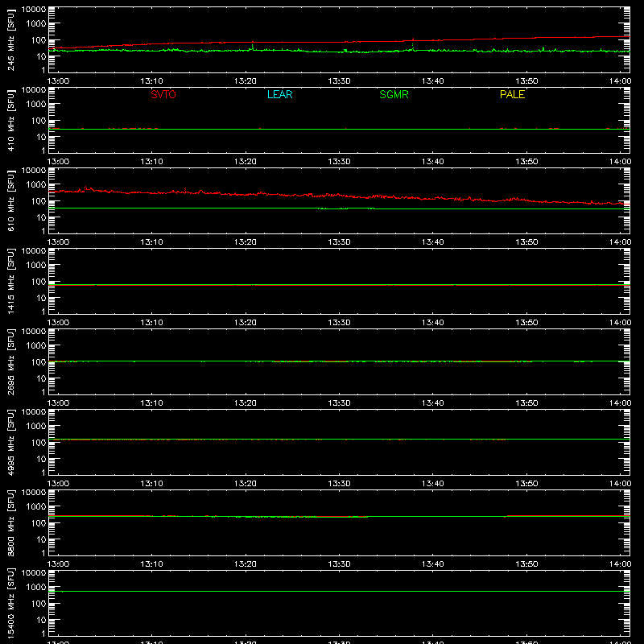Image resolution: width=644 pixels, height=644 pixels.
Task: Click 13:20 tick label below 4995 MHz panel
Action: pos(246,484)
